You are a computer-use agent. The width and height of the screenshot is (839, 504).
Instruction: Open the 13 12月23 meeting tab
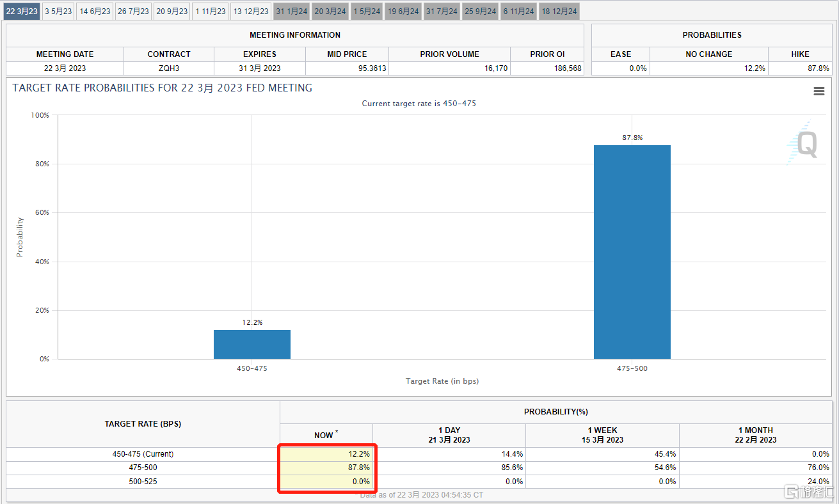click(251, 12)
